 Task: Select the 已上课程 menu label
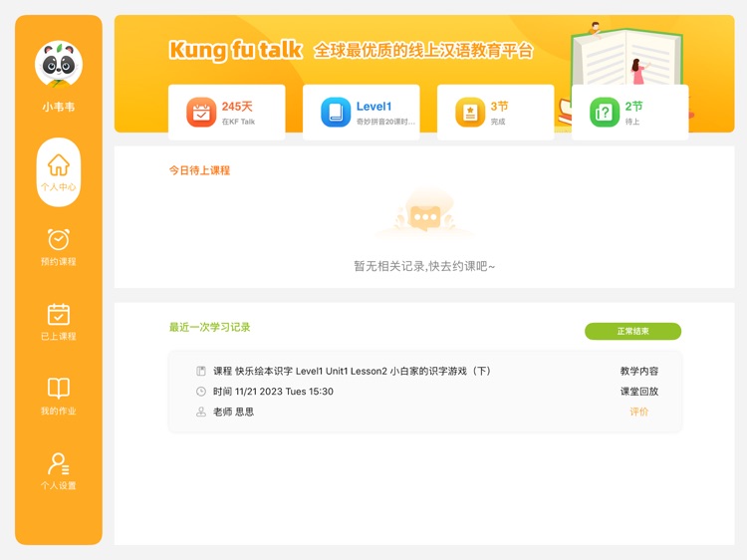tap(59, 336)
